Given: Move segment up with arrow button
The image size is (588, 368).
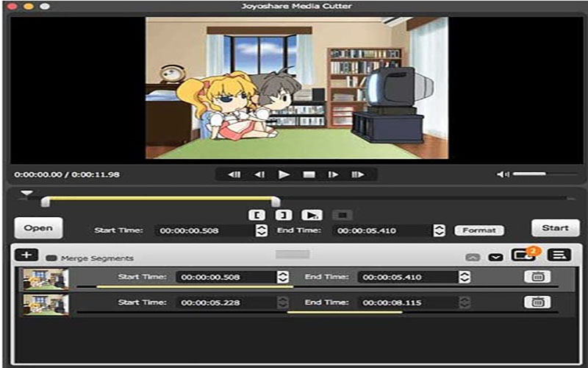Looking at the screenshot, I should tap(473, 257).
